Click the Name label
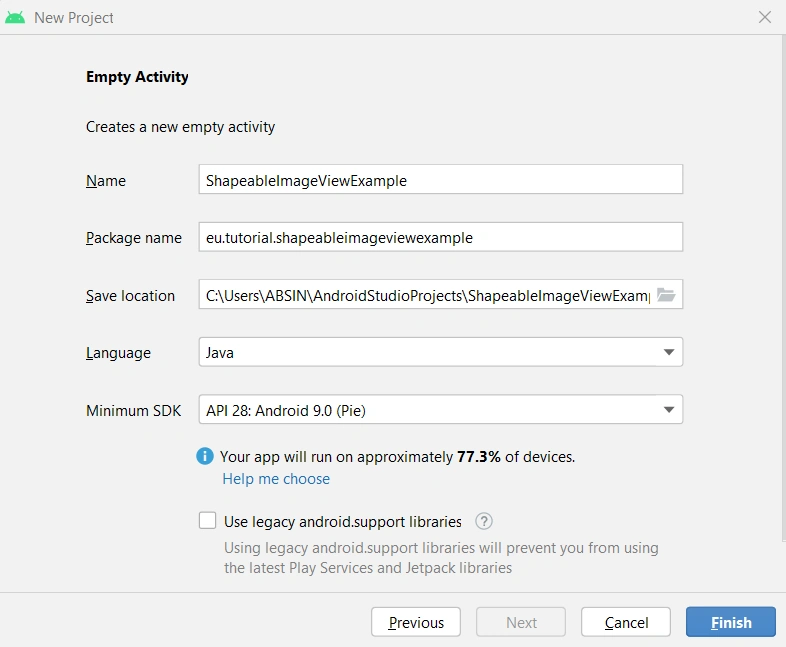This screenshot has height=647, width=786. tap(106, 180)
